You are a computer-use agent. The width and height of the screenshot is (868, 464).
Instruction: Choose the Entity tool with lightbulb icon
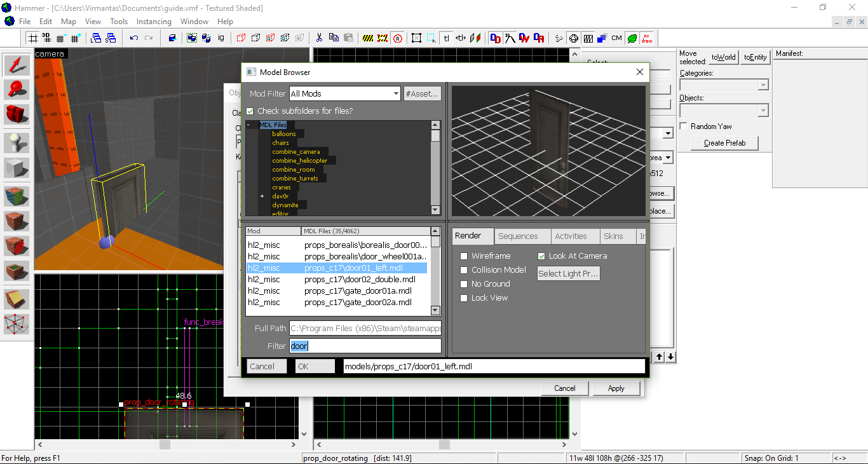17,142
